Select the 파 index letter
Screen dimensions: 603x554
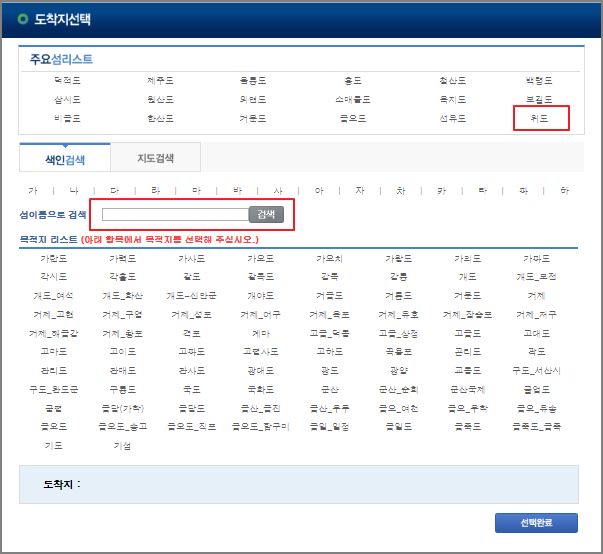point(523,191)
